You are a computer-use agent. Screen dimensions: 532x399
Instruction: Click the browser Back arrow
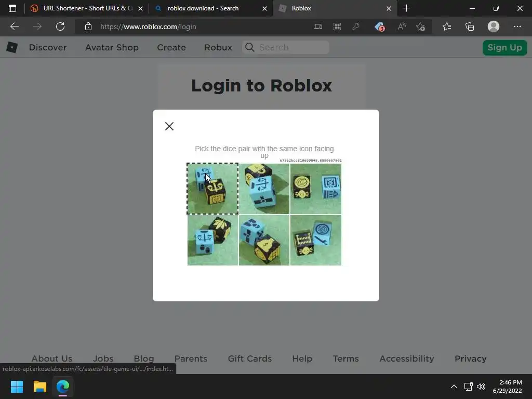(14, 26)
